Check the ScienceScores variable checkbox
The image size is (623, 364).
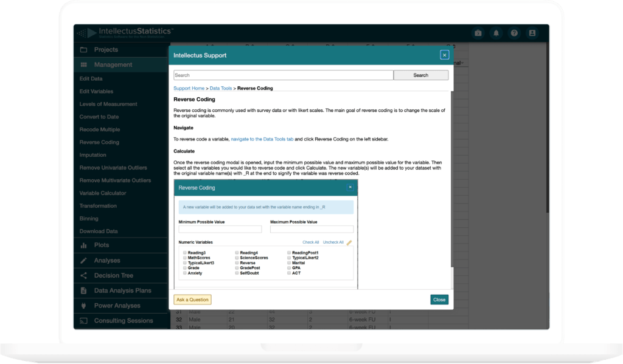pos(237,258)
